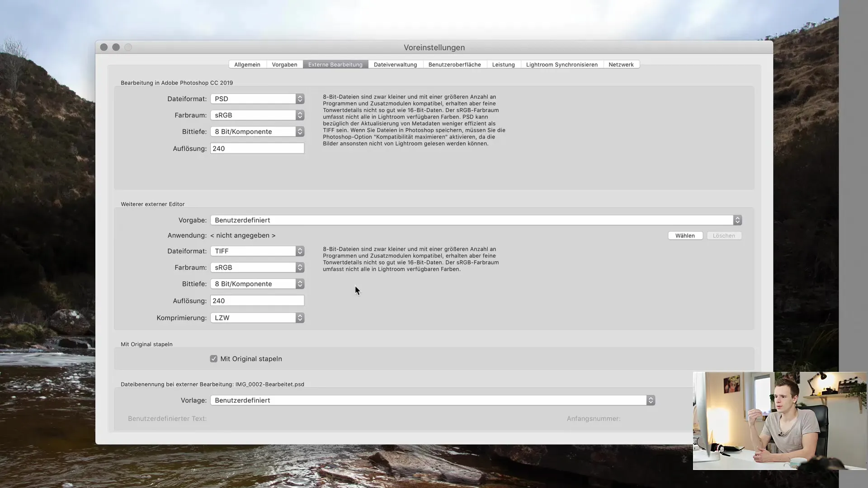The height and width of the screenshot is (488, 868).
Task: Select the Netzwerk tab
Action: [x=621, y=65]
